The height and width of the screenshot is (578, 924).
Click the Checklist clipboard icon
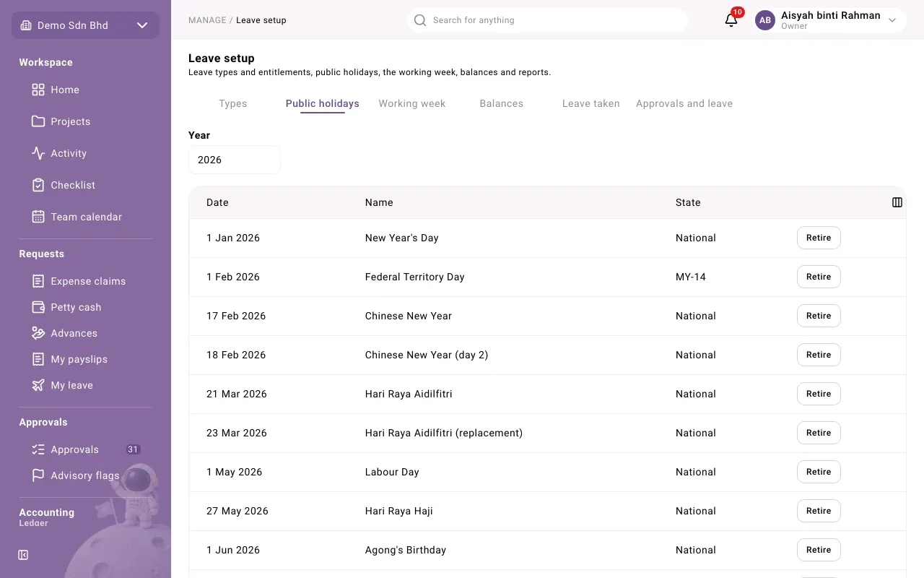[x=38, y=185]
